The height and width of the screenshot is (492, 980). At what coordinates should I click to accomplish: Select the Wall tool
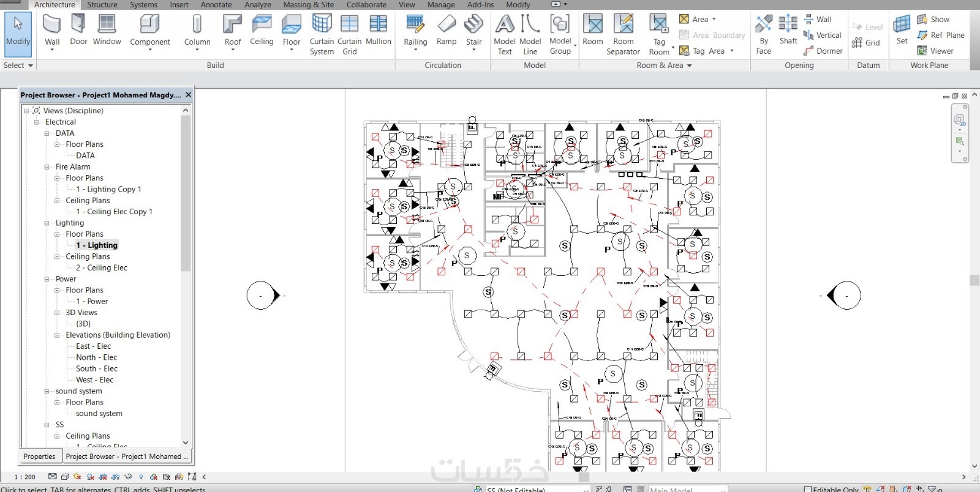[52, 32]
